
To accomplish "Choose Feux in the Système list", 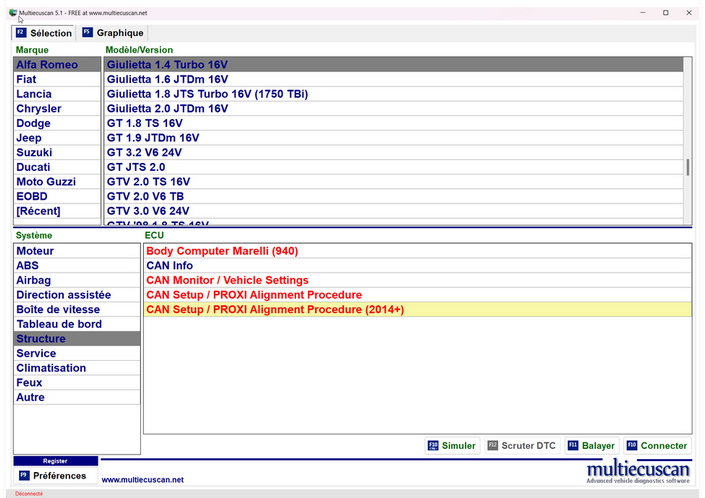I will pyautogui.click(x=77, y=382).
